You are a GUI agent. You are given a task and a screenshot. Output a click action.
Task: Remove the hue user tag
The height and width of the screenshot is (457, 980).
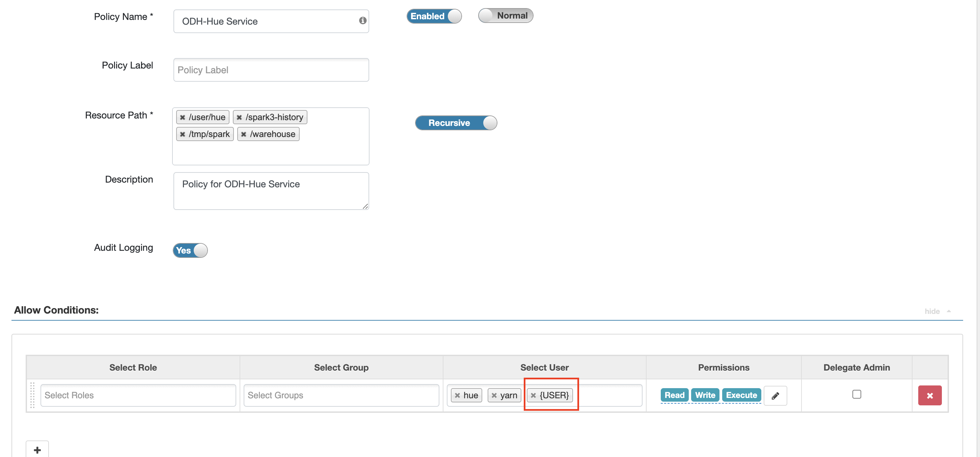[457, 395]
